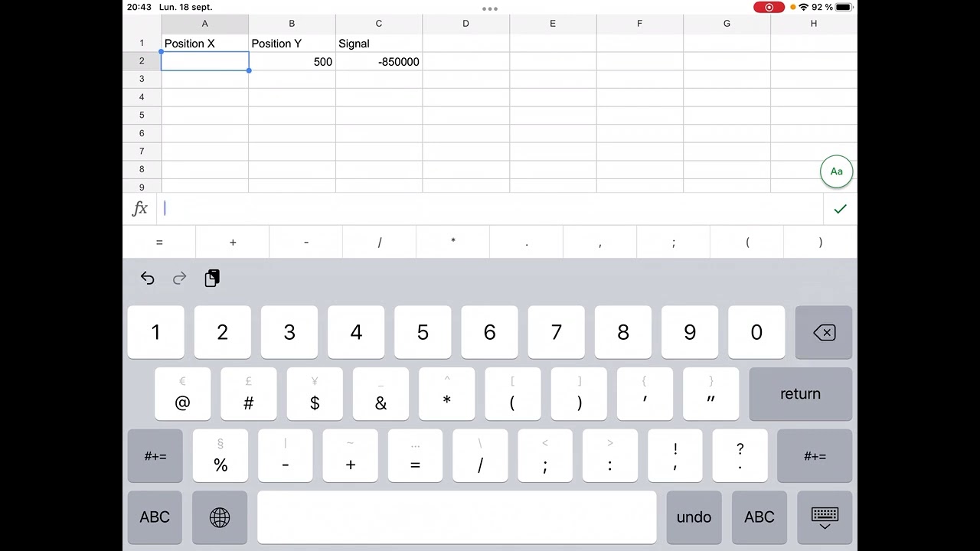Viewport: 980px width, 551px height.
Task: Select the Signal header cell
Action: pyautogui.click(x=378, y=44)
